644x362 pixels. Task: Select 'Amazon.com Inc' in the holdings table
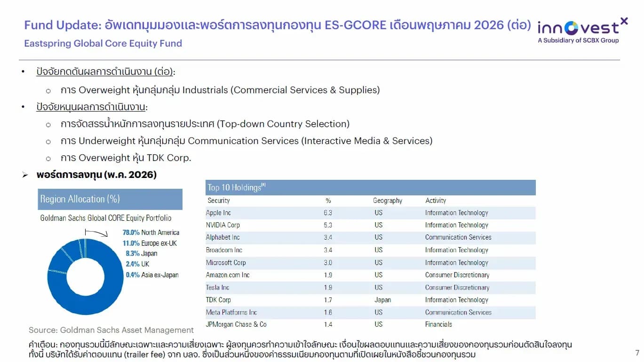[x=228, y=275]
